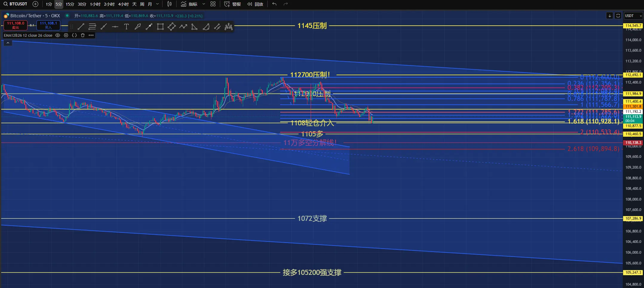Toggle fullscreen chart mode icon
Viewport: 644px width, 288px height.
(618, 16)
